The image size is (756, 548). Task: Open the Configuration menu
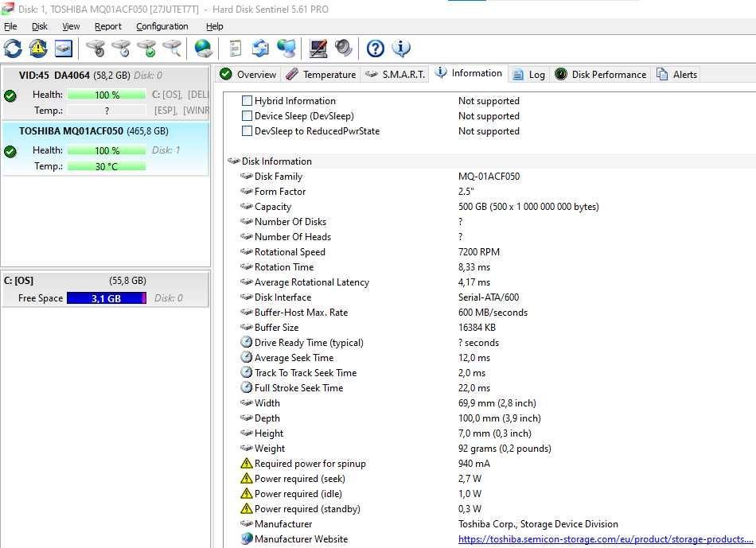[x=162, y=26]
